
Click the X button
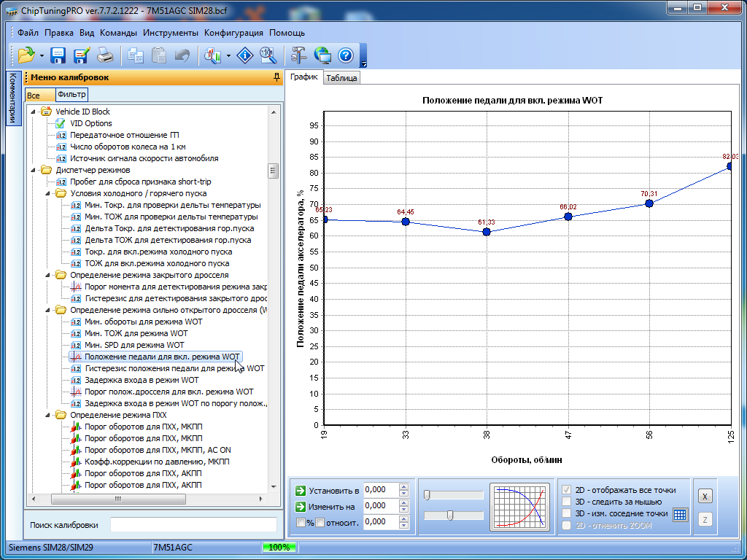(x=705, y=496)
